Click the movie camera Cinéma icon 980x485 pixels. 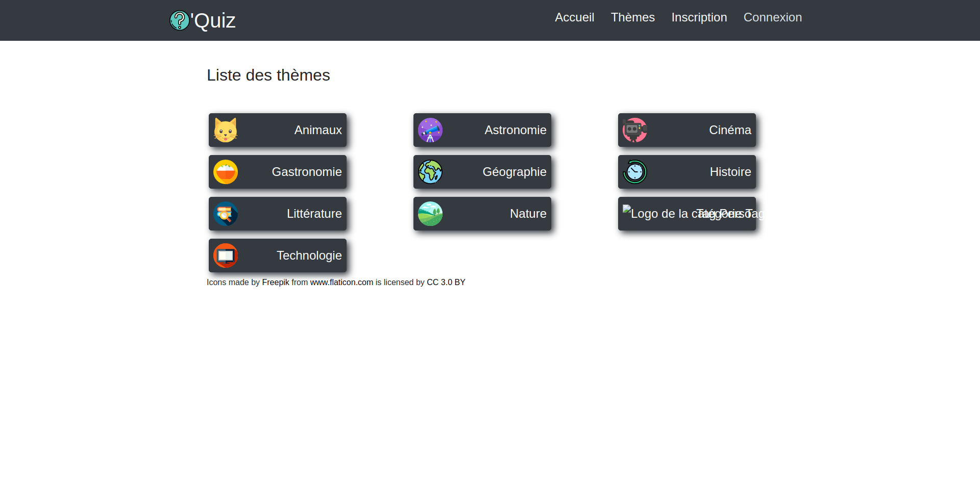(x=635, y=130)
